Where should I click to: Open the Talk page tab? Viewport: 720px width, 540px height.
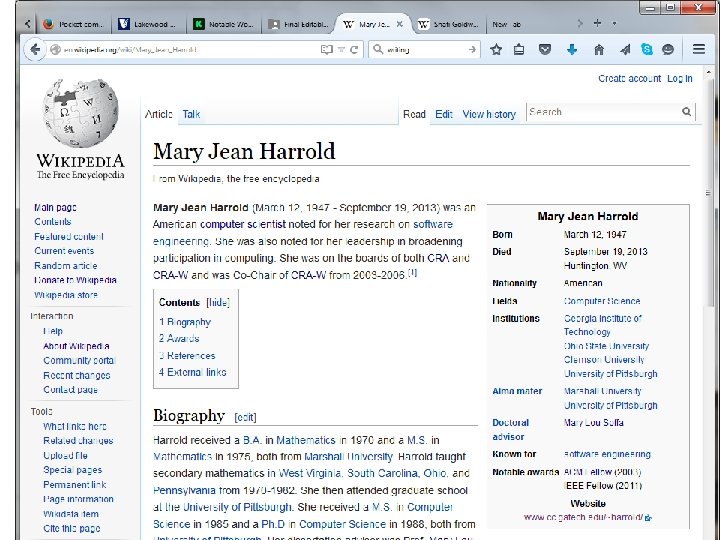point(191,114)
